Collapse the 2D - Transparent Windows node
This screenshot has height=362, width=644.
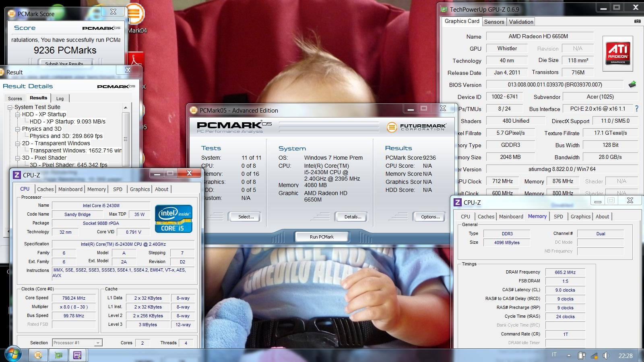tap(18, 143)
